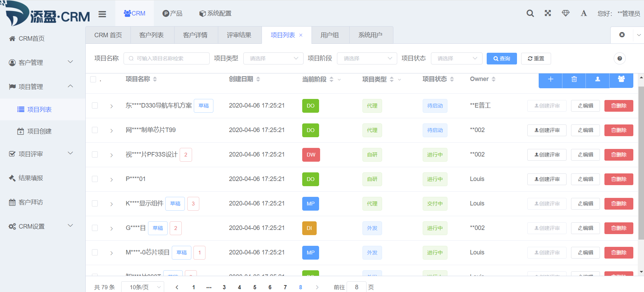This screenshot has width=644, height=292.
Task: Close all tabs with the circled X icon
Action: coord(622,35)
